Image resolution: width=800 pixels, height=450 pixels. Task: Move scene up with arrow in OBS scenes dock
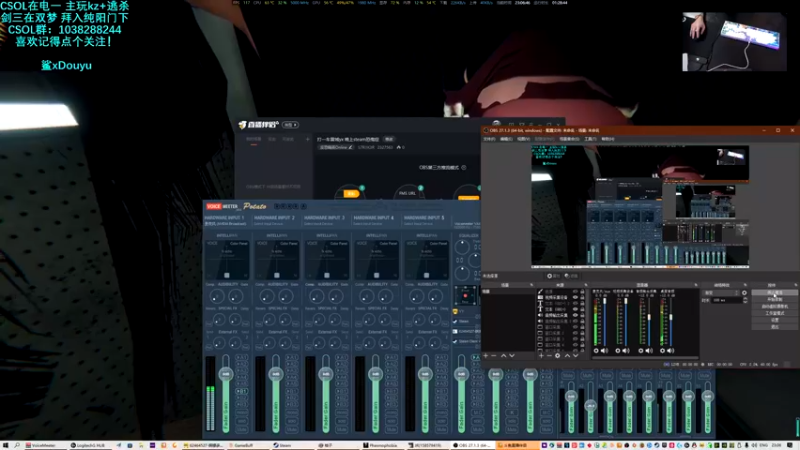[504, 356]
